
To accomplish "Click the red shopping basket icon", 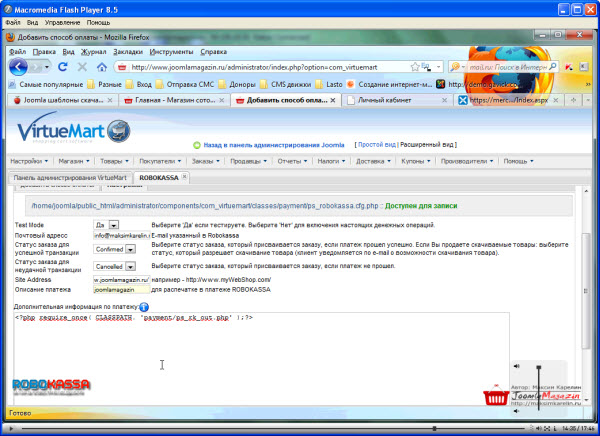I will [497, 399].
